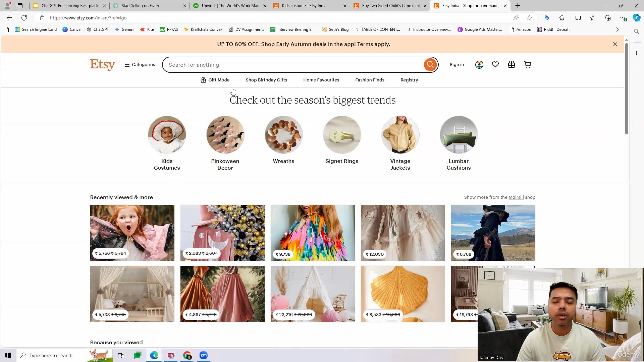644x362 pixels.
Task: Open Home Favourites
Action: 321,80
